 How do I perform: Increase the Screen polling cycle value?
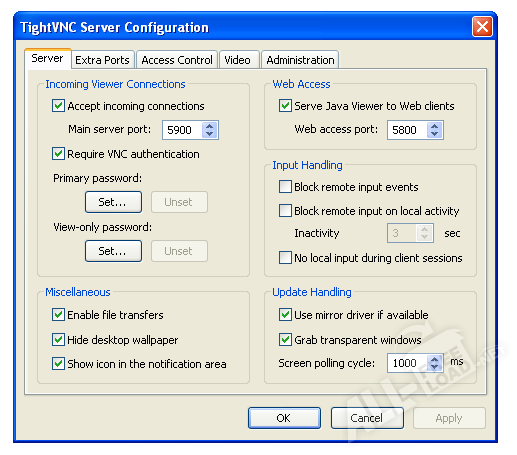click(434, 359)
